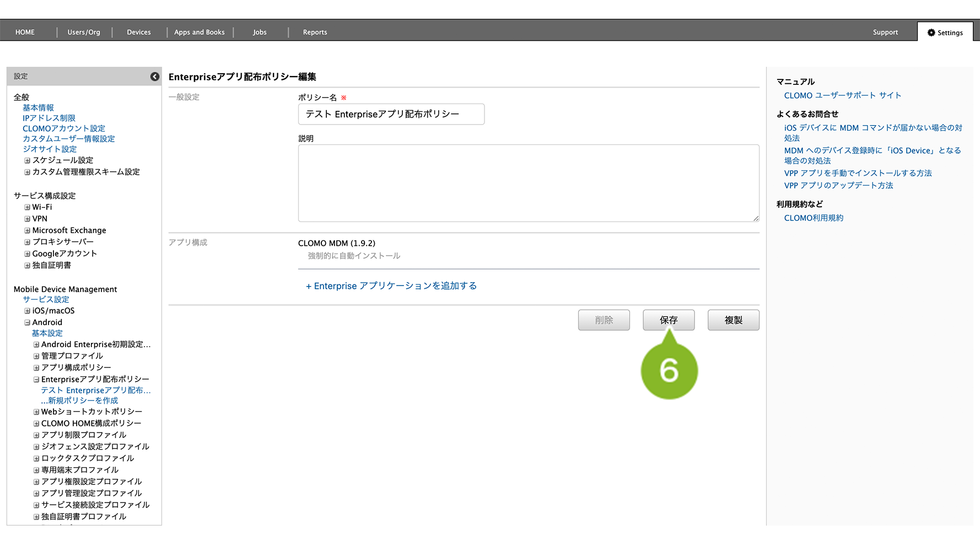Expand the スケジュール設定 node

click(27, 160)
